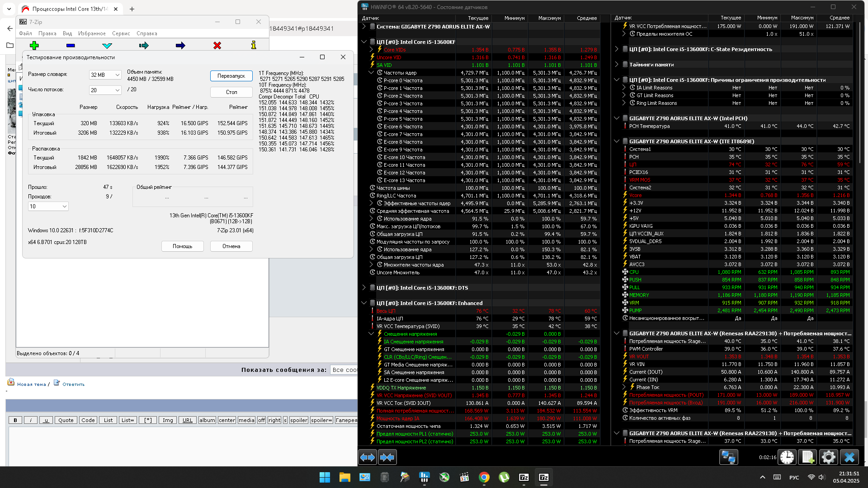Screen dimensions: 868x488
Task: Click HWiNFO remote network computers icon
Action: [728, 457]
